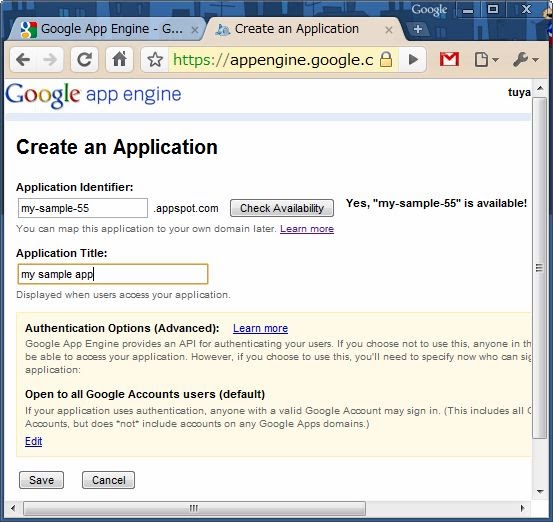
Task: Select the Create an Application tab
Action: pos(303,29)
